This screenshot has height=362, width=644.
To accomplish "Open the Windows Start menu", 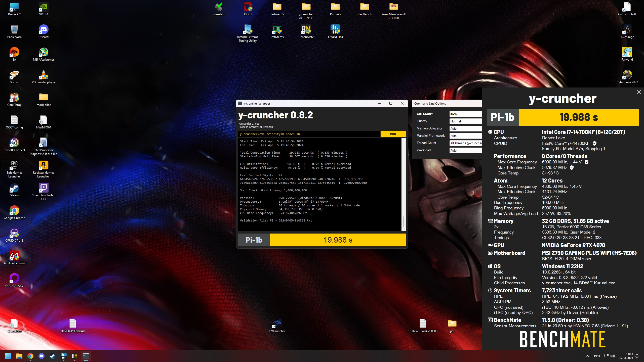I will (8, 356).
